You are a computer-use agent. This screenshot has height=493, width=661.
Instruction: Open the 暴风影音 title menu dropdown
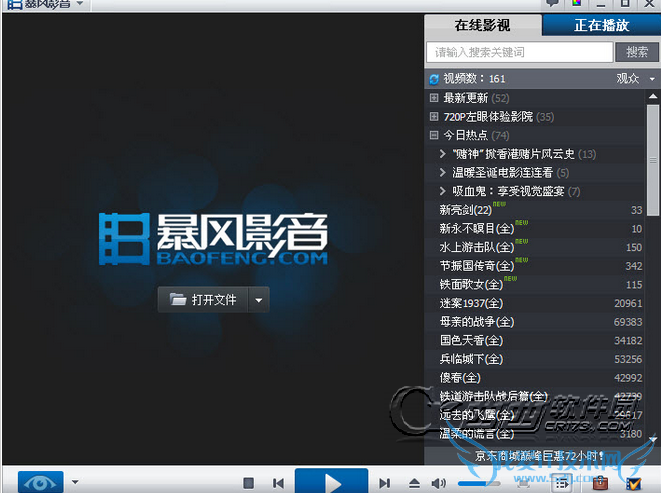click(x=80, y=4)
